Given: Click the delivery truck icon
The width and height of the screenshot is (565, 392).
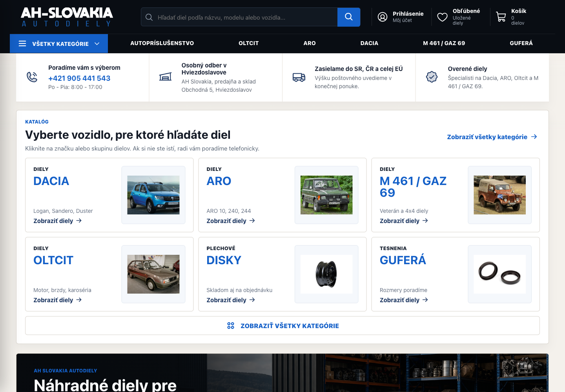Looking at the screenshot, I should click(299, 77).
